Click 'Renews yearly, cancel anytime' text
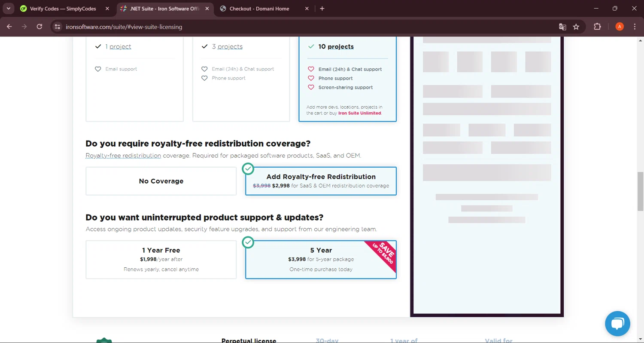The image size is (644, 343). click(x=161, y=269)
